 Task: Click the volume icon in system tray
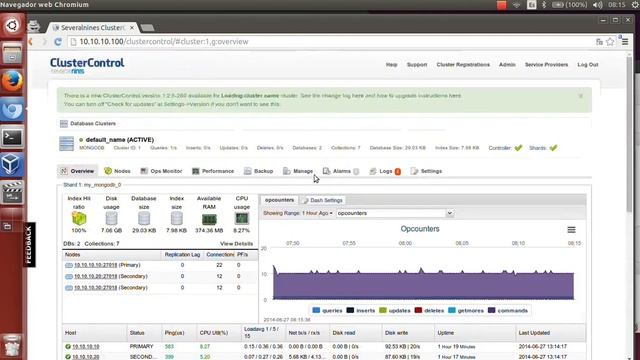tap(598, 5)
